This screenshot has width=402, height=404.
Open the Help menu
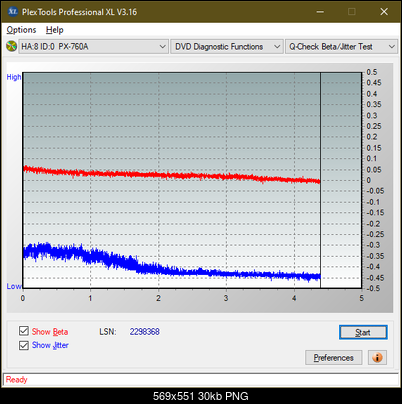(x=55, y=30)
